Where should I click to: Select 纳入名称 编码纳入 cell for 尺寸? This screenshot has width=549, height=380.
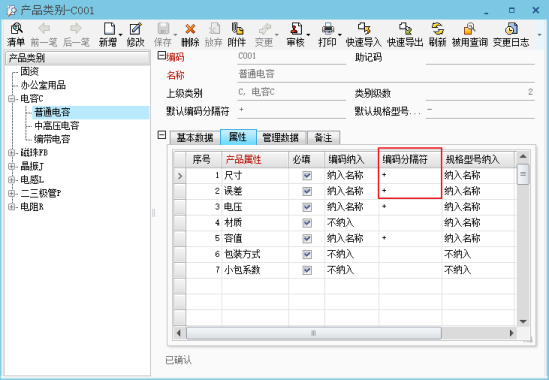pos(351,175)
